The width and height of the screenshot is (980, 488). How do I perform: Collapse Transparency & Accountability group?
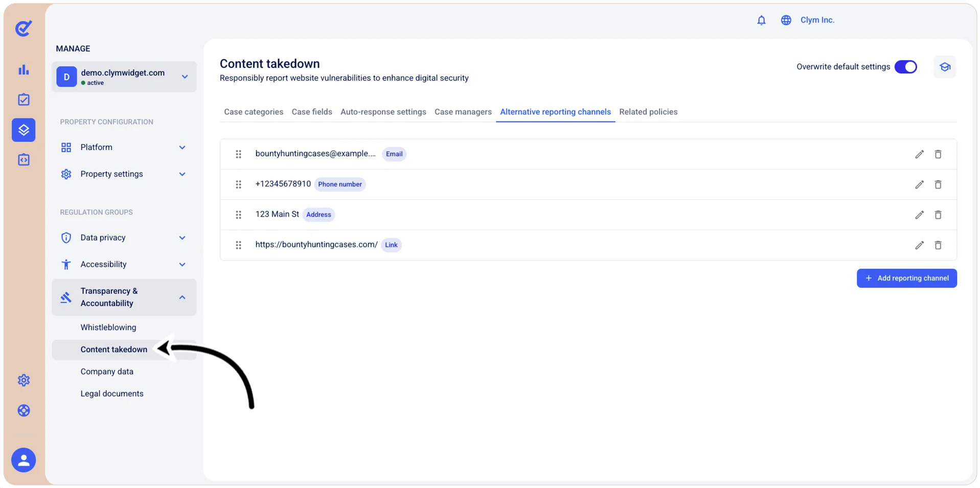pyautogui.click(x=124, y=297)
